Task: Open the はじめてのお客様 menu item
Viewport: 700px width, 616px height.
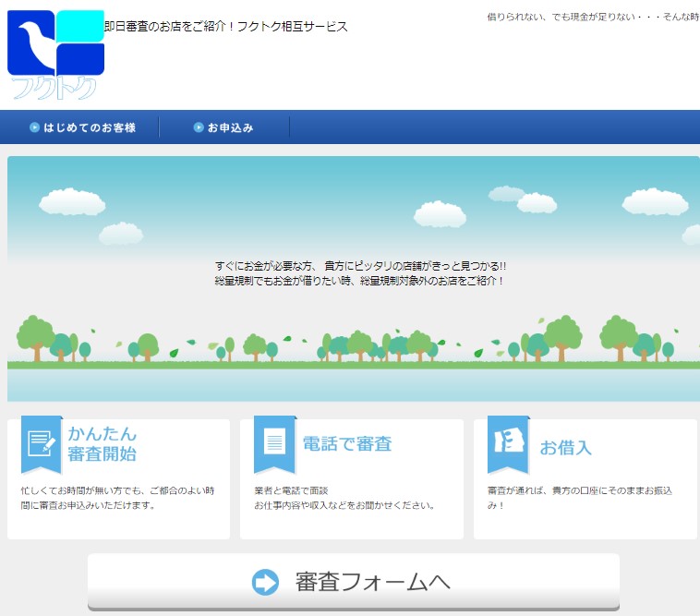Action: (90, 127)
